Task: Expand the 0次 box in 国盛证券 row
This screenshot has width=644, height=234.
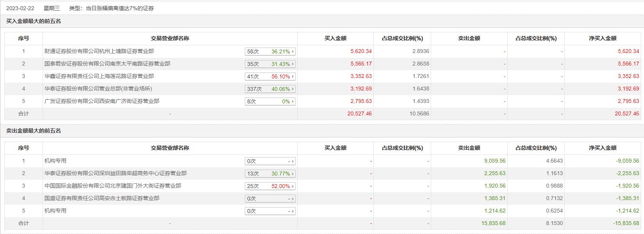Action: click(x=270, y=199)
